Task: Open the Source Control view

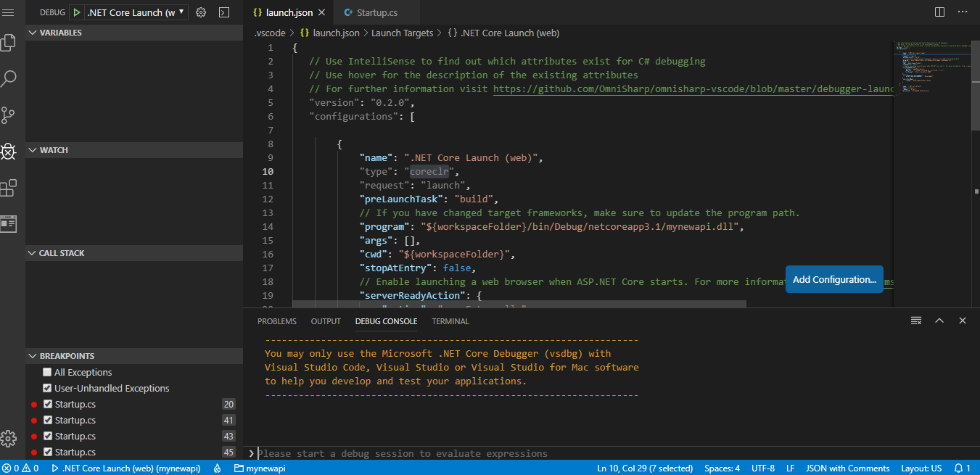Action: [9, 115]
